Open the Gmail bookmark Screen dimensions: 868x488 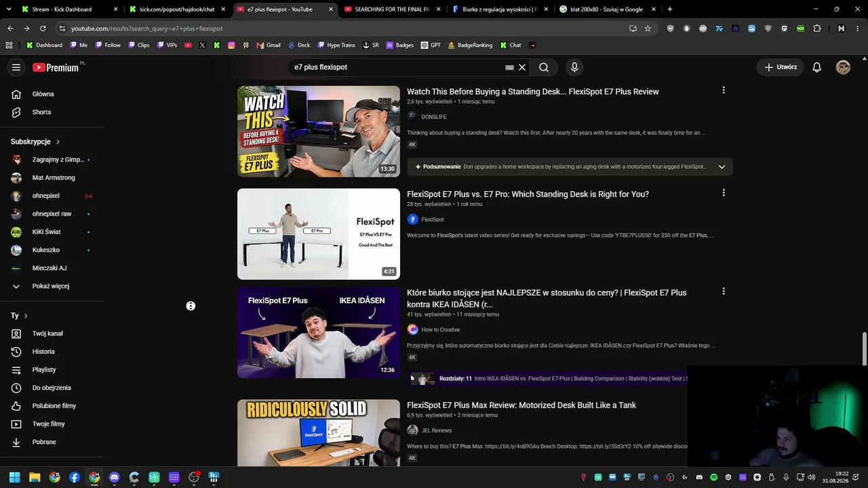pyautogui.click(x=269, y=45)
